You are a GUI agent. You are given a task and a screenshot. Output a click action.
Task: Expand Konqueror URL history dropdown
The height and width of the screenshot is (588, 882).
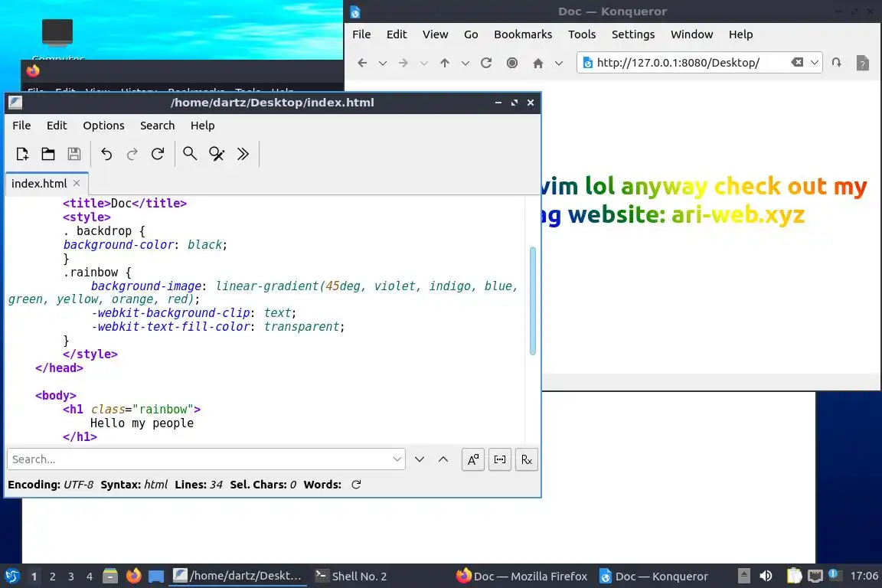click(814, 63)
